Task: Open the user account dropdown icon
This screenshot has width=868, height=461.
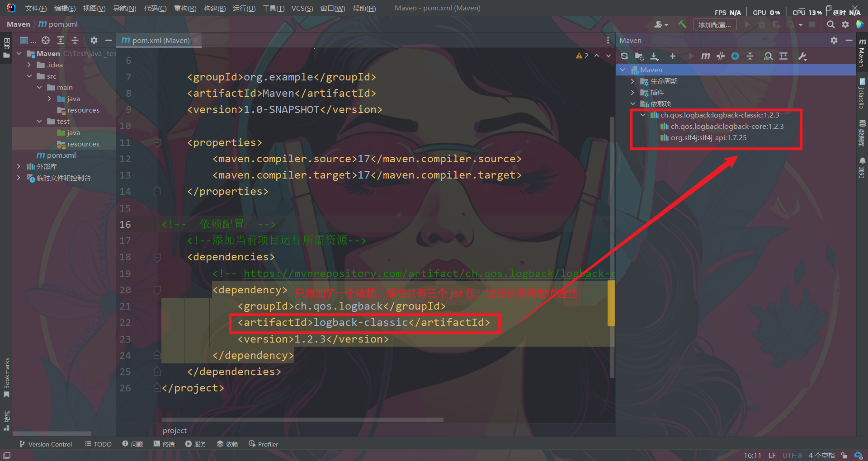Action: tap(661, 24)
